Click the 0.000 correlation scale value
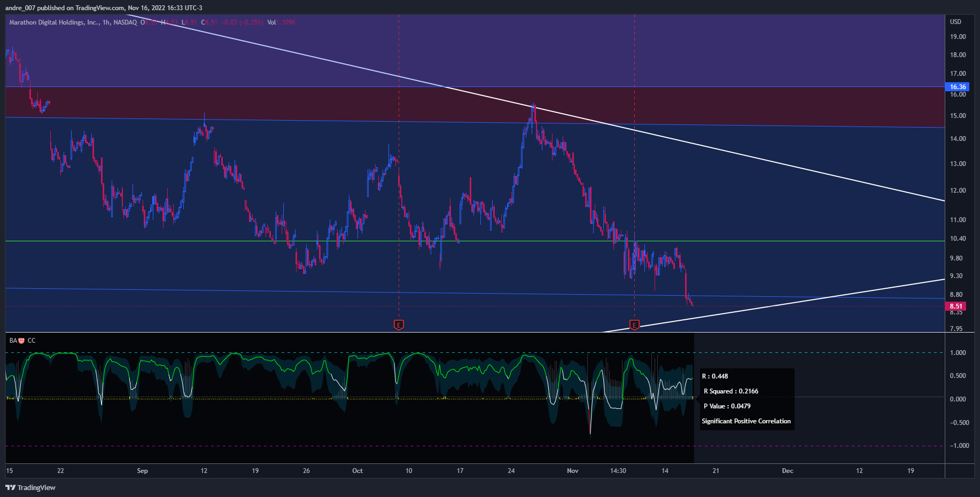The height and width of the screenshot is (497, 980). pos(958,399)
